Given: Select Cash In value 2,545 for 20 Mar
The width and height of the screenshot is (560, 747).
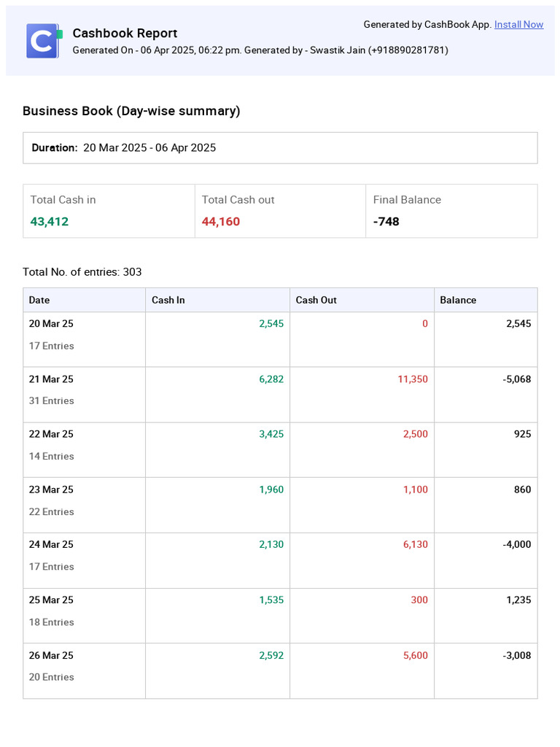Looking at the screenshot, I should 271,323.
